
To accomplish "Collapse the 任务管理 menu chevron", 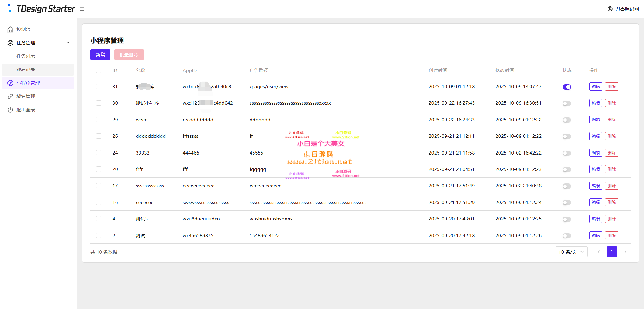I will tap(68, 43).
